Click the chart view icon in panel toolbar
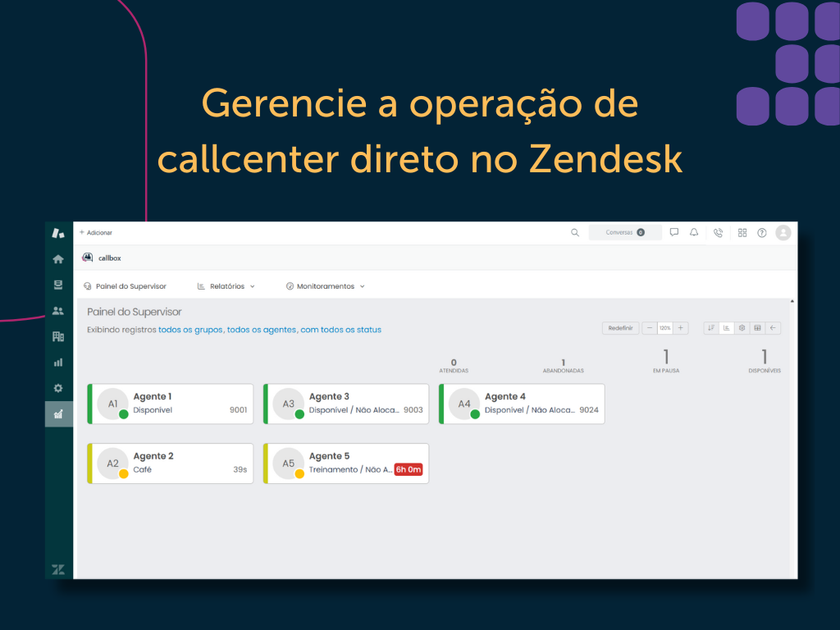 pos(727,328)
